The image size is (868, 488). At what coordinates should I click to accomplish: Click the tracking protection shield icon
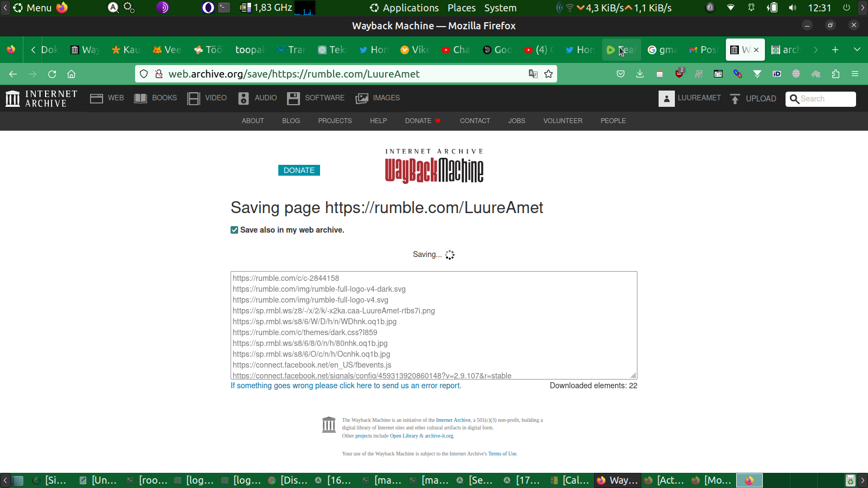(x=144, y=74)
